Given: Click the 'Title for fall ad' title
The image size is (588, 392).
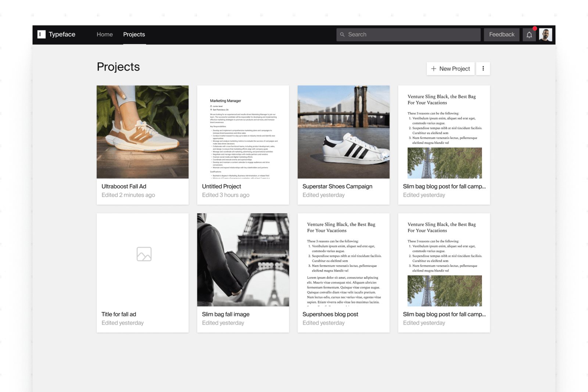Looking at the screenshot, I should click(119, 314).
